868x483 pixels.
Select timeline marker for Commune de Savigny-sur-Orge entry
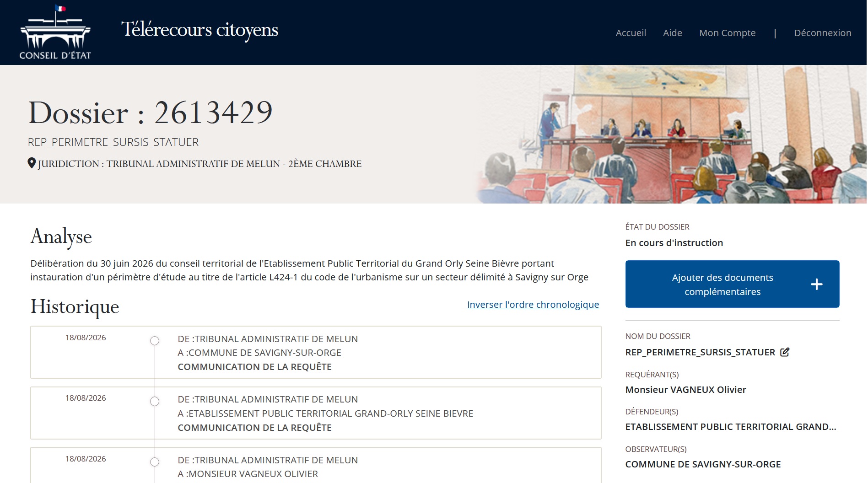[155, 341]
